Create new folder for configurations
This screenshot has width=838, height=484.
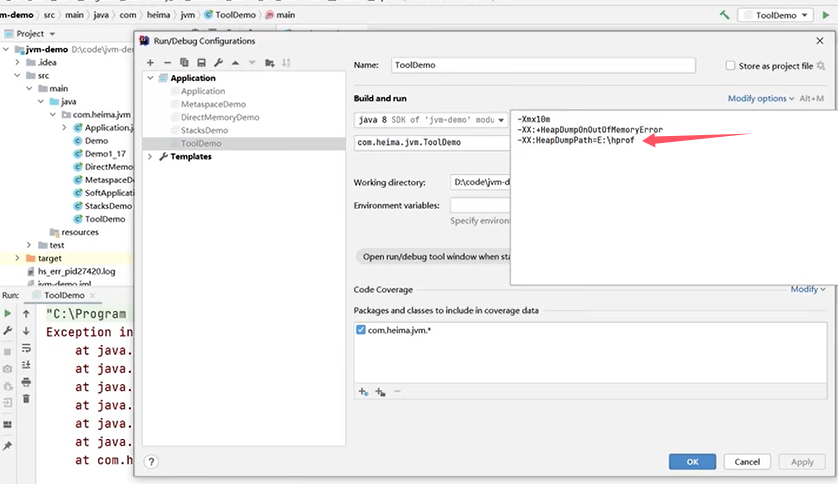pos(269,63)
